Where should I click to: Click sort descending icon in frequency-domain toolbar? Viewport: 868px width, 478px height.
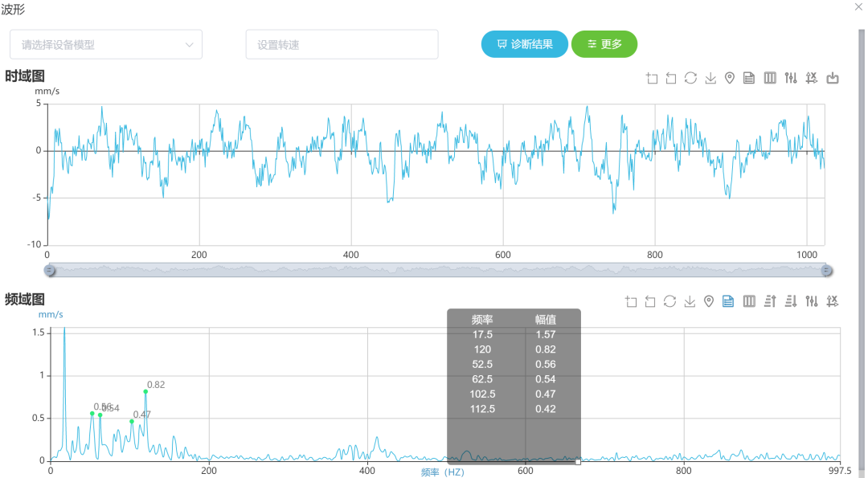click(791, 301)
